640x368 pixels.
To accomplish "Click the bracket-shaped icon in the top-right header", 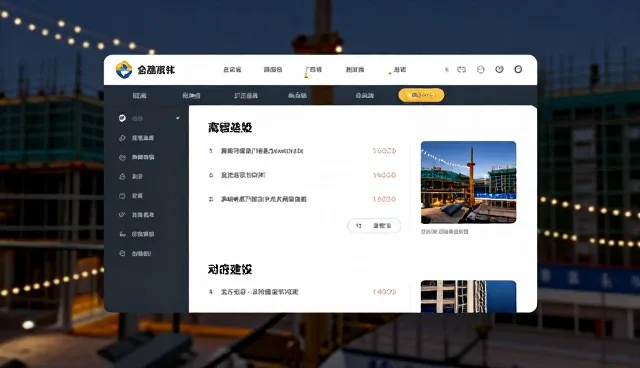I will pos(461,70).
